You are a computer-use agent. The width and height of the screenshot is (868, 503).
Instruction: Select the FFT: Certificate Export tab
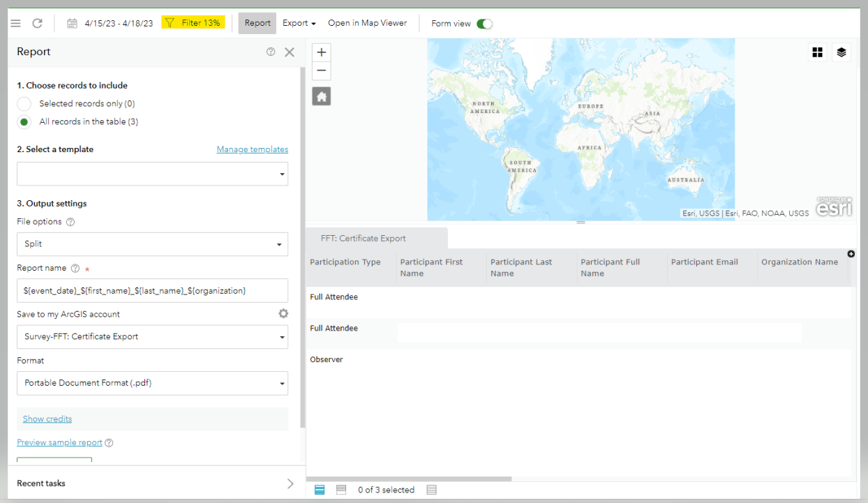click(x=364, y=239)
